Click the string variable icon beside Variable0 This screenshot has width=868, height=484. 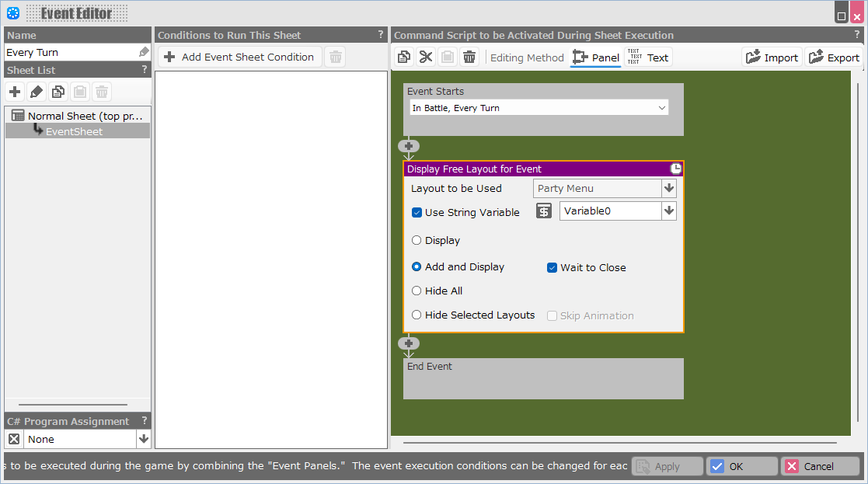coord(545,211)
